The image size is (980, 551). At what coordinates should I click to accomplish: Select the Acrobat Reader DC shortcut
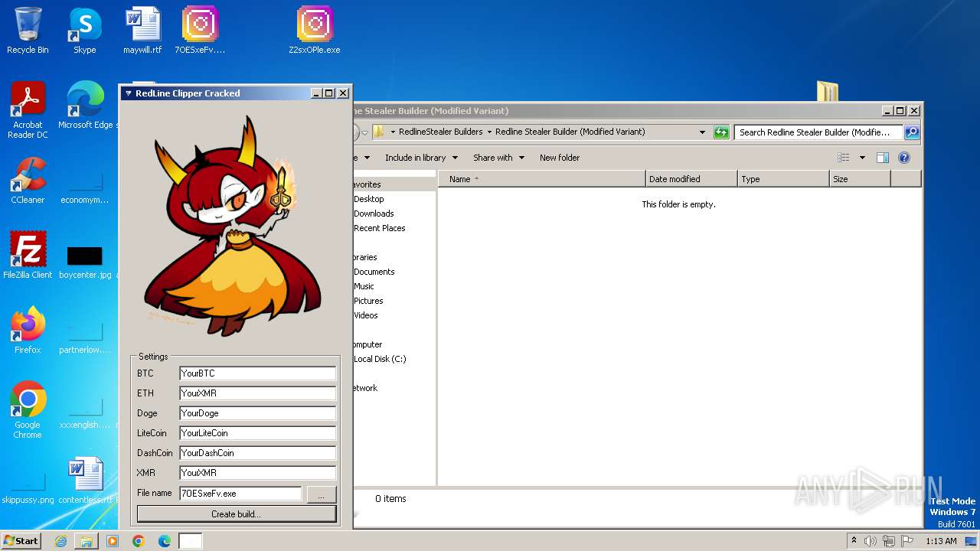click(x=28, y=110)
